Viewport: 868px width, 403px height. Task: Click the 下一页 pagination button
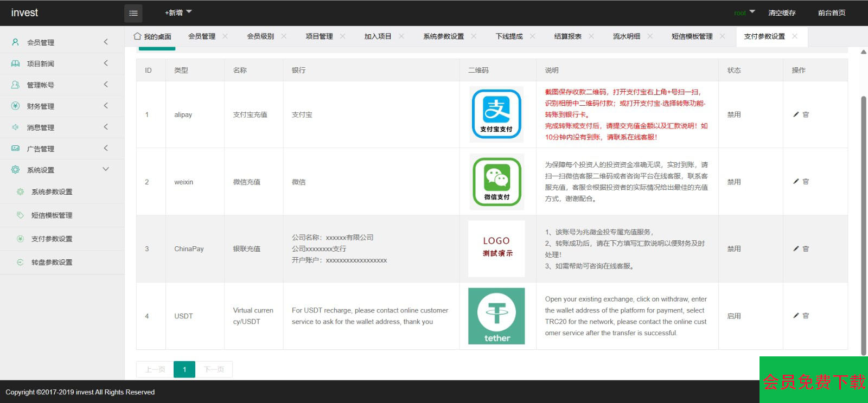pyautogui.click(x=214, y=369)
